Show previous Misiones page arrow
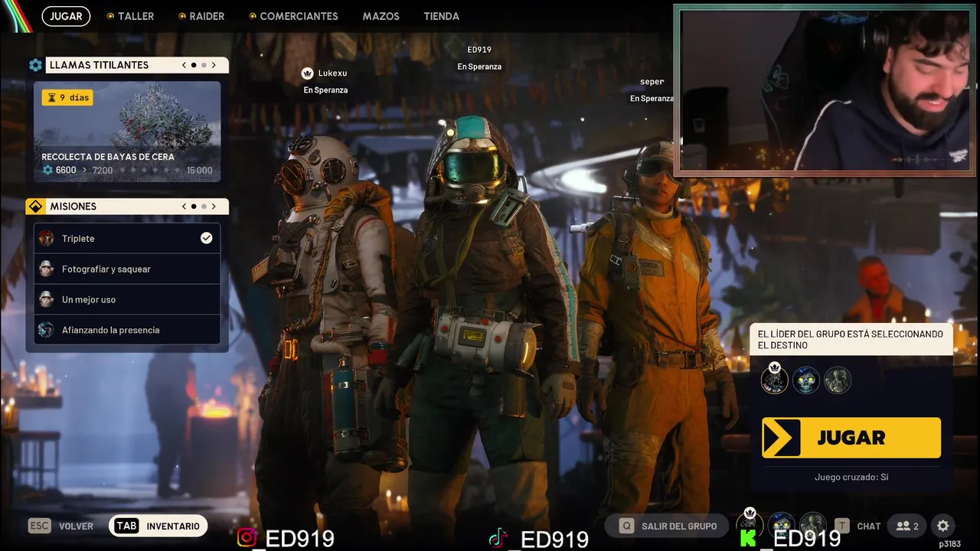980x551 pixels. click(184, 207)
